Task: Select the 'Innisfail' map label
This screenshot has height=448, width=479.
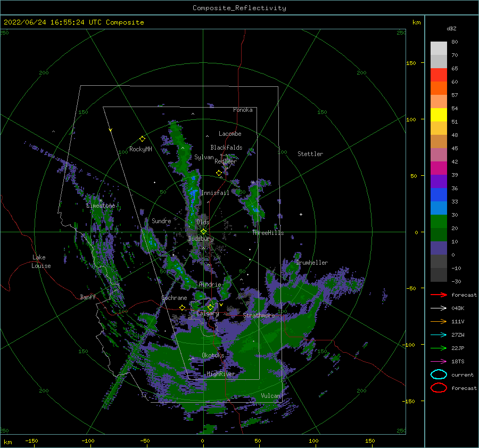Action: coord(215,193)
